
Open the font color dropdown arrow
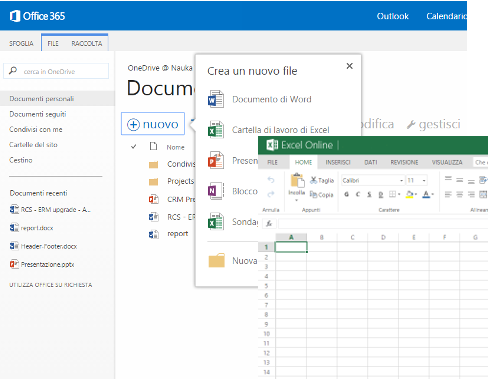[433, 194]
